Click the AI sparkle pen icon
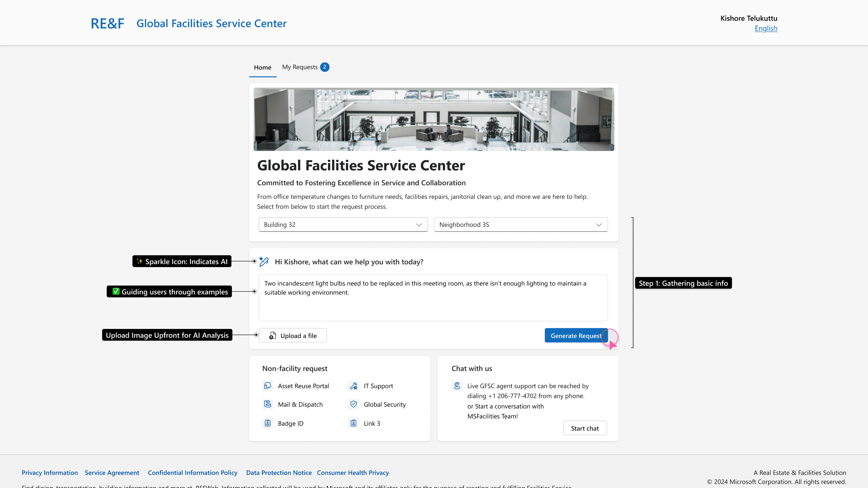868x488 pixels. pyautogui.click(x=264, y=262)
